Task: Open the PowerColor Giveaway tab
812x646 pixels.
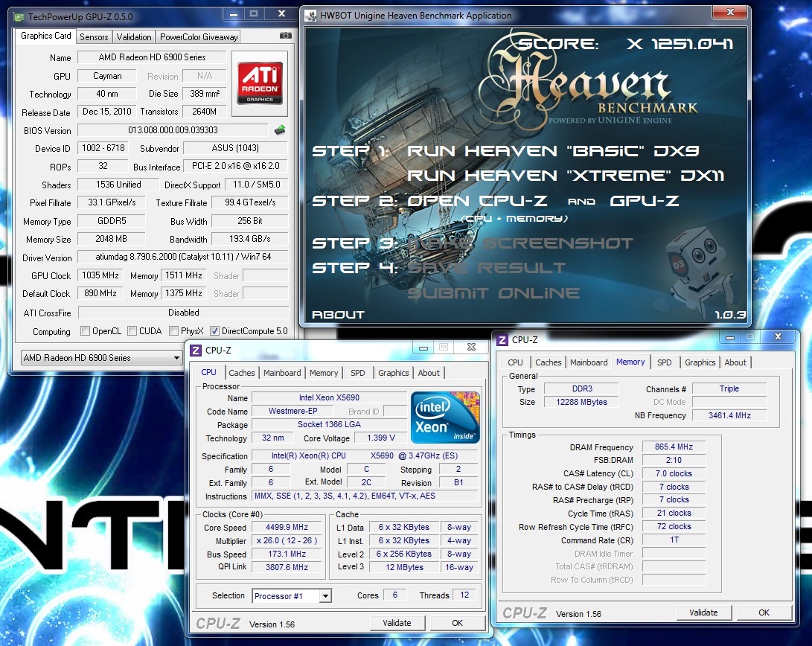Action: click(198, 36)
